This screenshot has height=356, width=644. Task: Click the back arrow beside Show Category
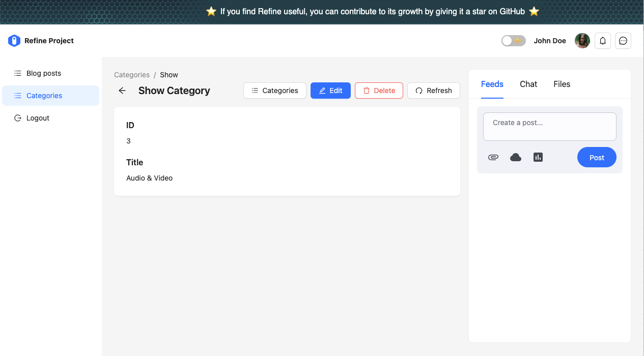click(122, 90)
